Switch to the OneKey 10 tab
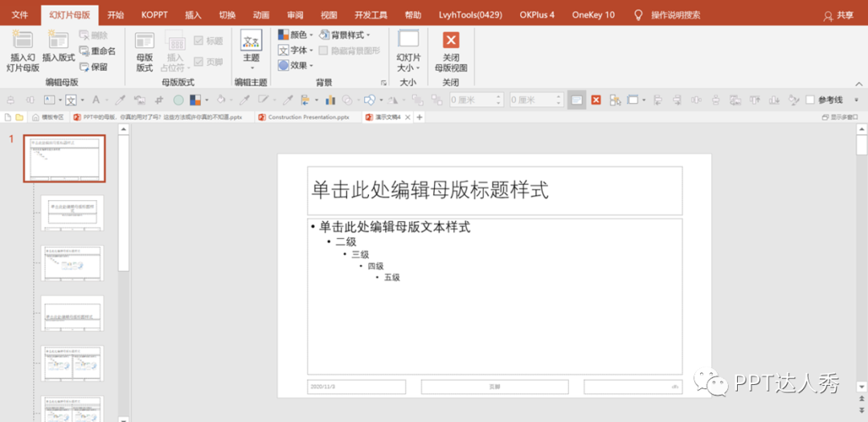Viewport: 868px width, 422px height. coord(593,15)
